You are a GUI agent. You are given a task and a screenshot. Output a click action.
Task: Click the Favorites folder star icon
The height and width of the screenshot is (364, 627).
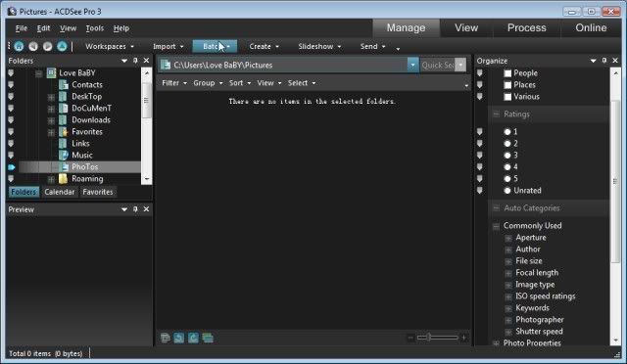pos(63,131)
